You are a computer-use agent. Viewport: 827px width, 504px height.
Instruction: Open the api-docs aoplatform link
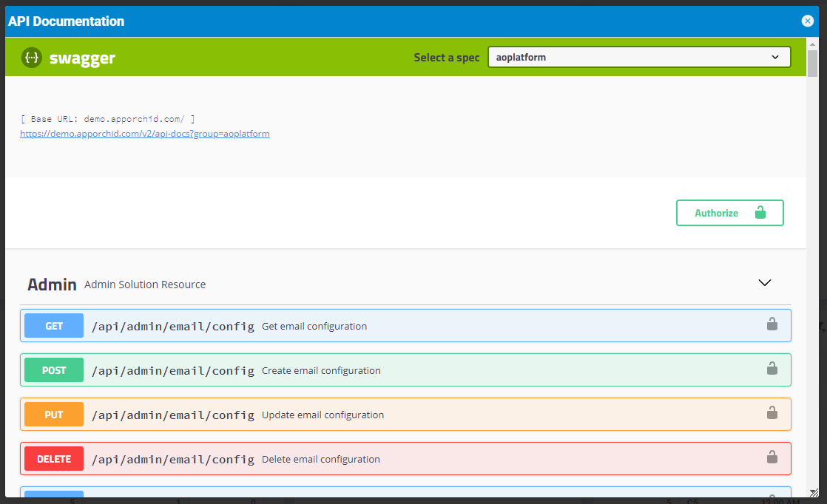pyautogui.click(x=145, y=134)
